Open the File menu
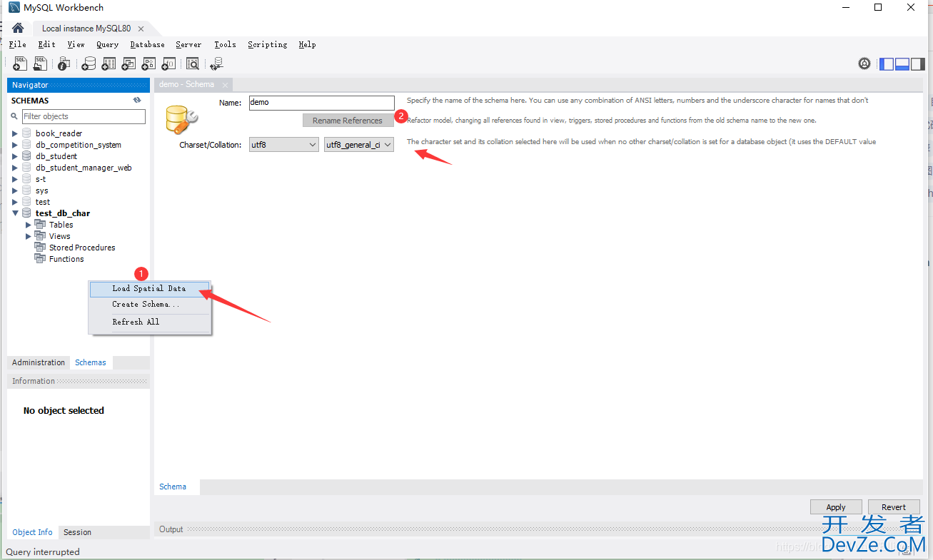The image size is (933, 560). pyautogui.click(x=17, y=44)
